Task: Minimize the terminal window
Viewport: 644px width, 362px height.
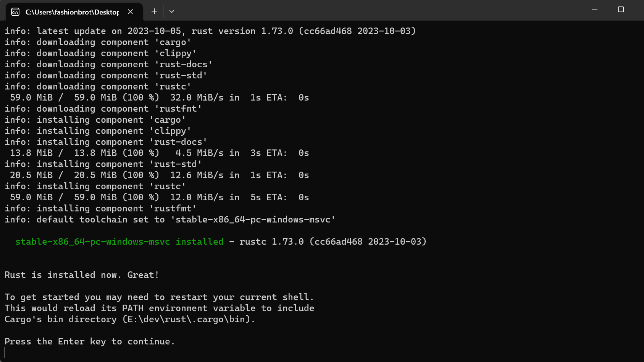Action: [x=594, y=9]
